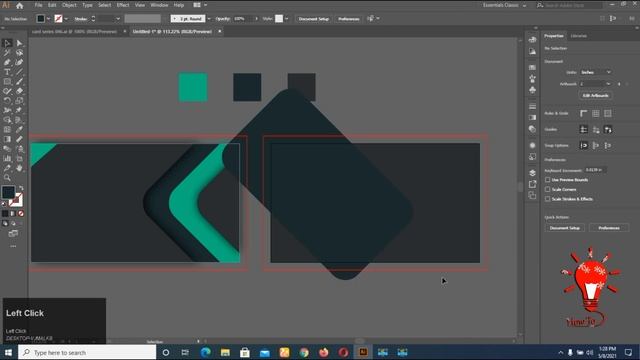Screen dimensions: 640x360
Task: Toggle Snap to Point option
Action: point(584,145)
